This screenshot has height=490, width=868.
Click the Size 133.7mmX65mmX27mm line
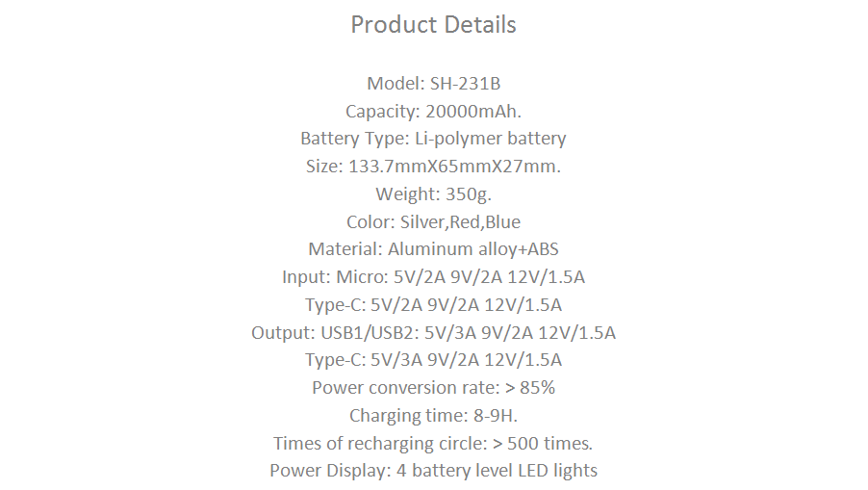[433, 167]
